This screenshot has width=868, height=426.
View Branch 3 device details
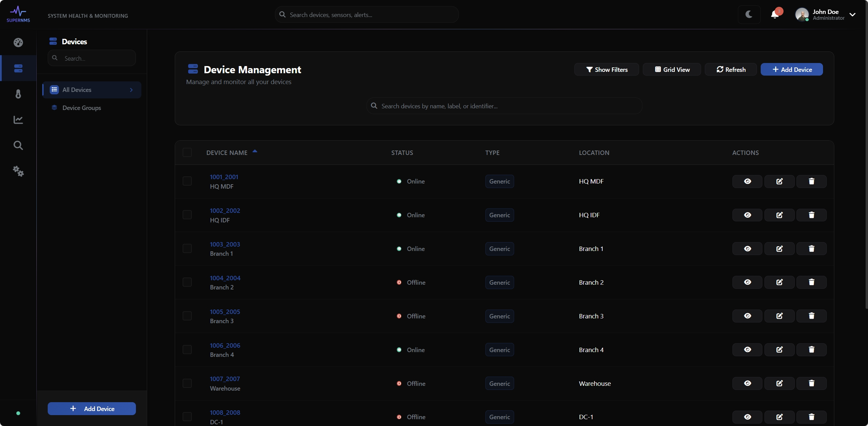pos(747,316)
